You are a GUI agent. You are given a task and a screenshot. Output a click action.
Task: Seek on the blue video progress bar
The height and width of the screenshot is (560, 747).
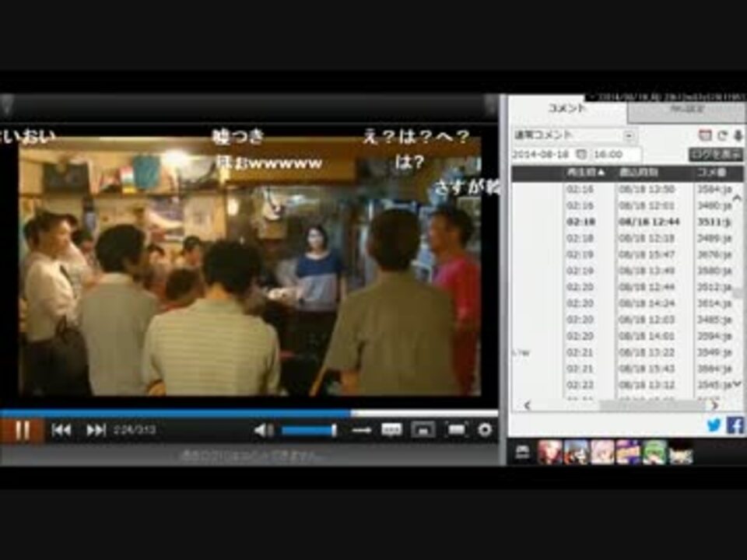click(x=249, y=413)
